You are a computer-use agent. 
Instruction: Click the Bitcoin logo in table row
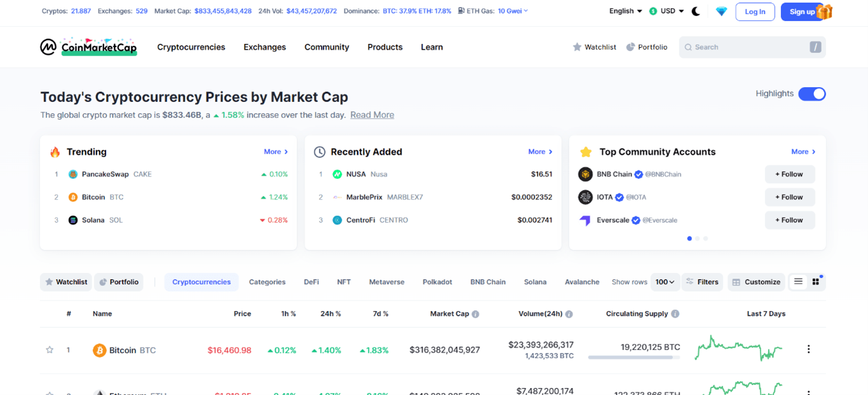[99, 350]
